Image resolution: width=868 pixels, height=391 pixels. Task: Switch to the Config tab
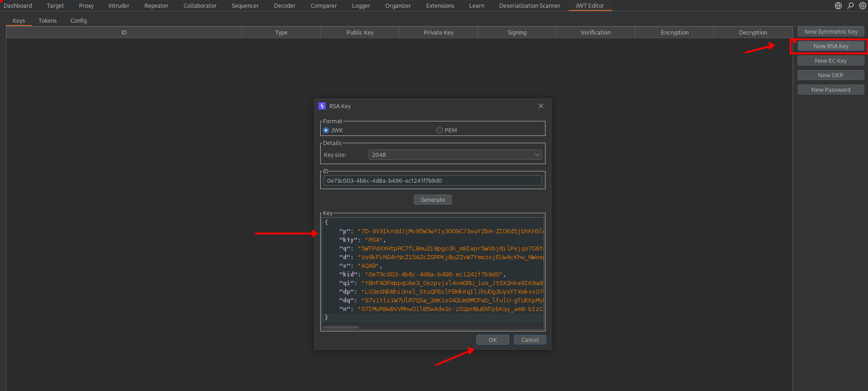pyautogui.click(x=79, y=21)
